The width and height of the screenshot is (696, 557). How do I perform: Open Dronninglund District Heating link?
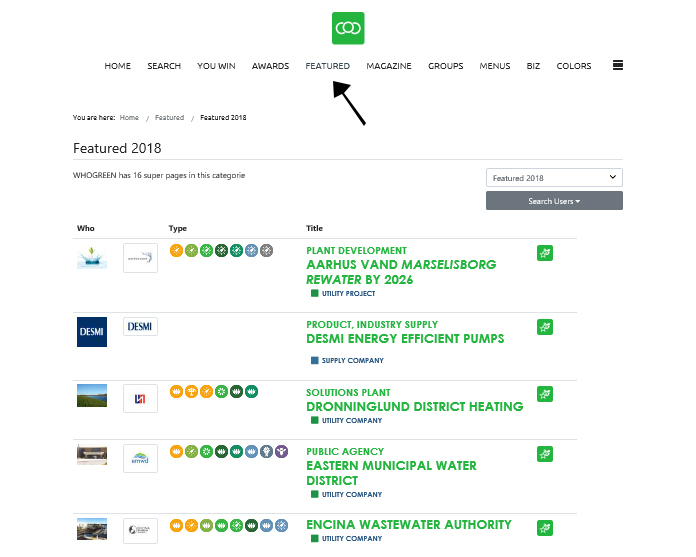click(415, 407)
